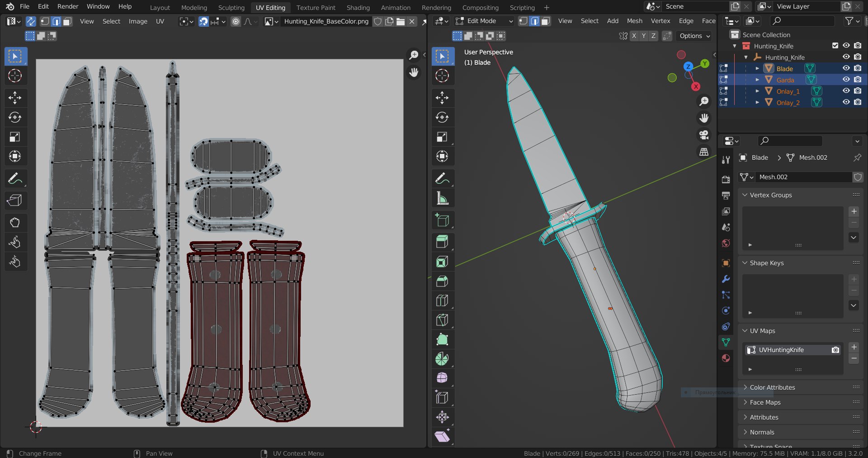
Task: Select the Annotate tool in UV editor
Action: click(15, 178)
